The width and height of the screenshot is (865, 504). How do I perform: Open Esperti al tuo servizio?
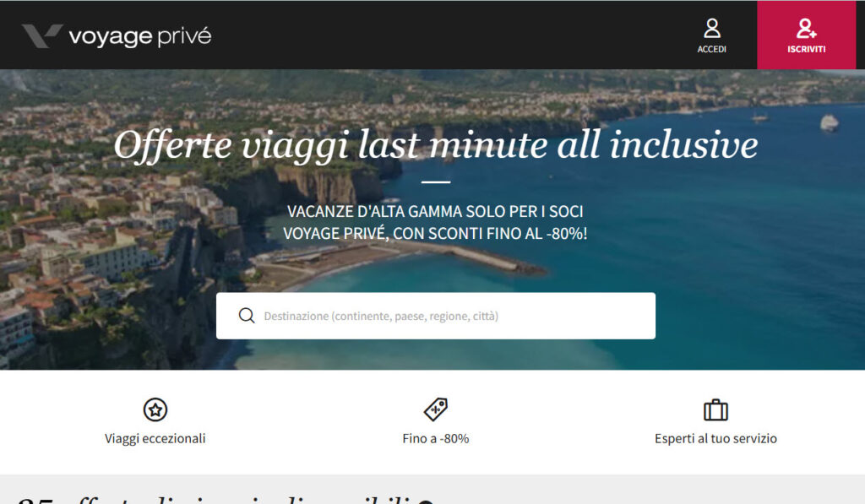[715, 439]
